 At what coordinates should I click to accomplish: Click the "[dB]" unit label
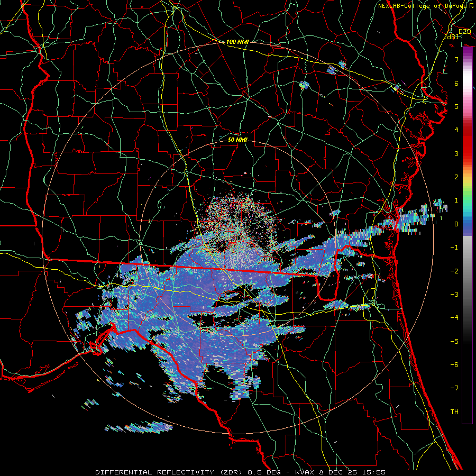452,36
